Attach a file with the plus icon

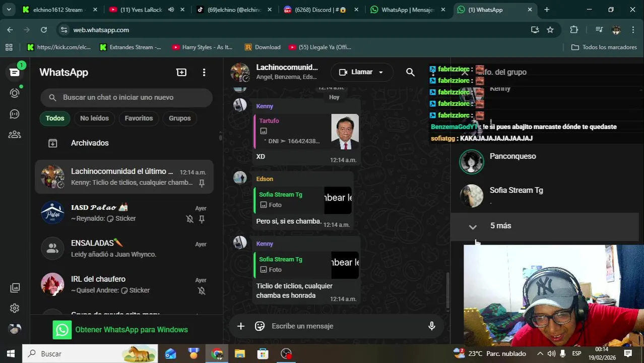point(241,326)
